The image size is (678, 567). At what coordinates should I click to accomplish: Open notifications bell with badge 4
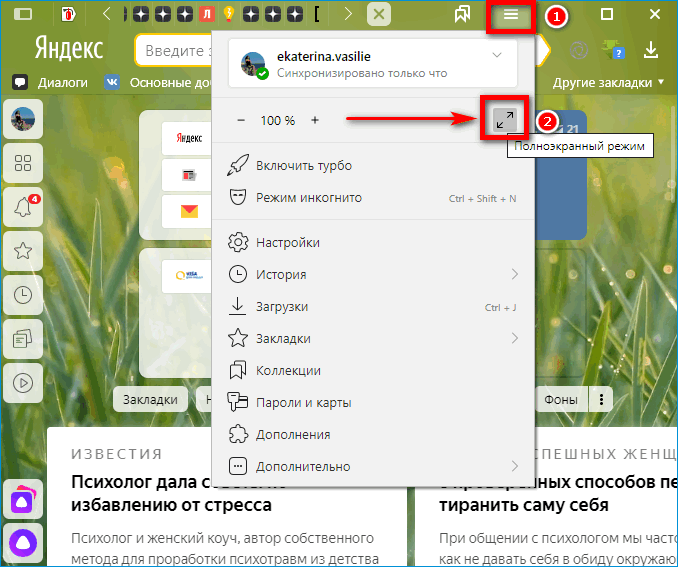[x=23, y=207]
